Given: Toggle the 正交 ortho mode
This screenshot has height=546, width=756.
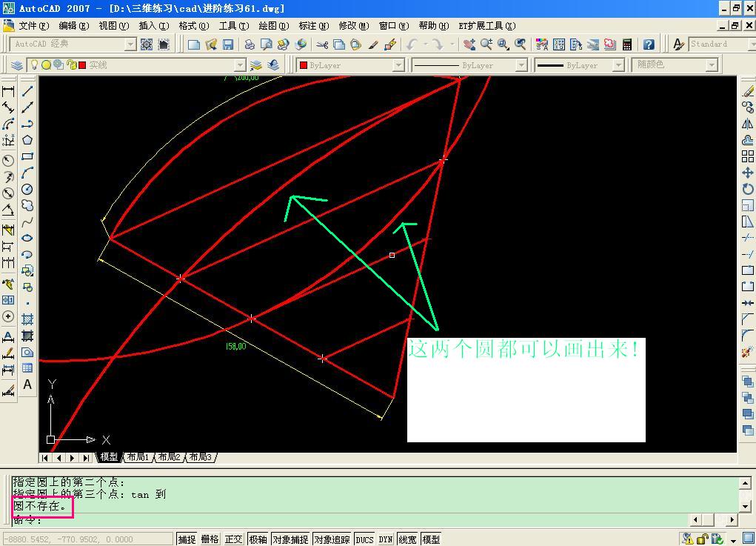Looking at the screenshot, I should click(234, 539).
